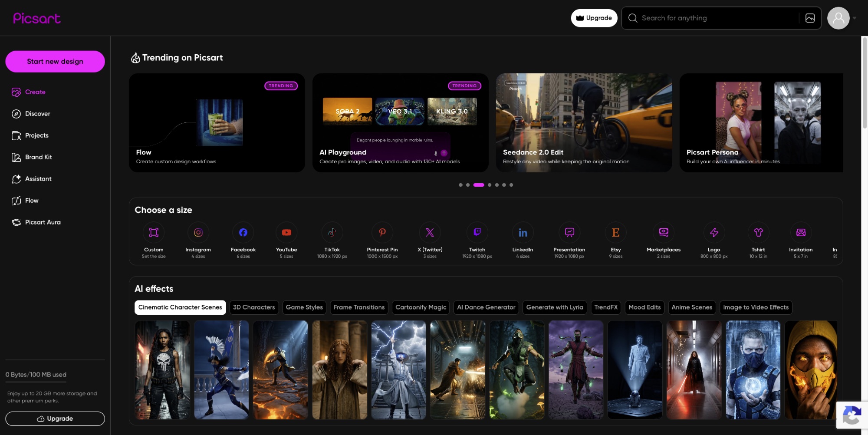Expand the profile dropdown arrow
The image size is (868, 435).
point(855,18)
